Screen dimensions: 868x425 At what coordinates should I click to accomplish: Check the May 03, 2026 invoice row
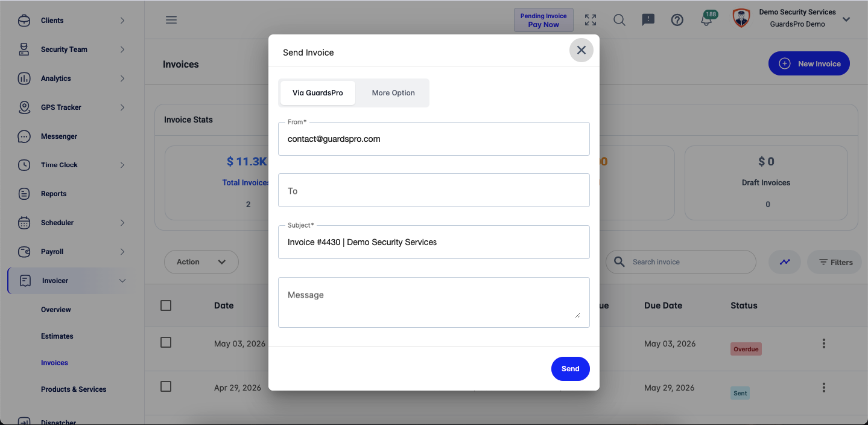pyautogui.click(x=166, y=342)
